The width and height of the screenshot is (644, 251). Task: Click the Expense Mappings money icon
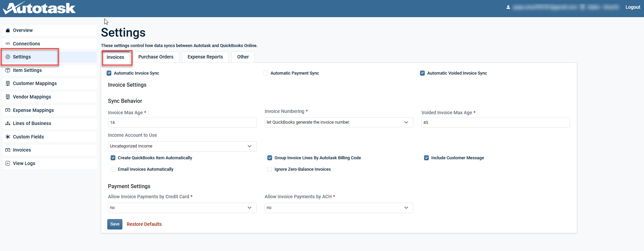click(x=8, y=110)
